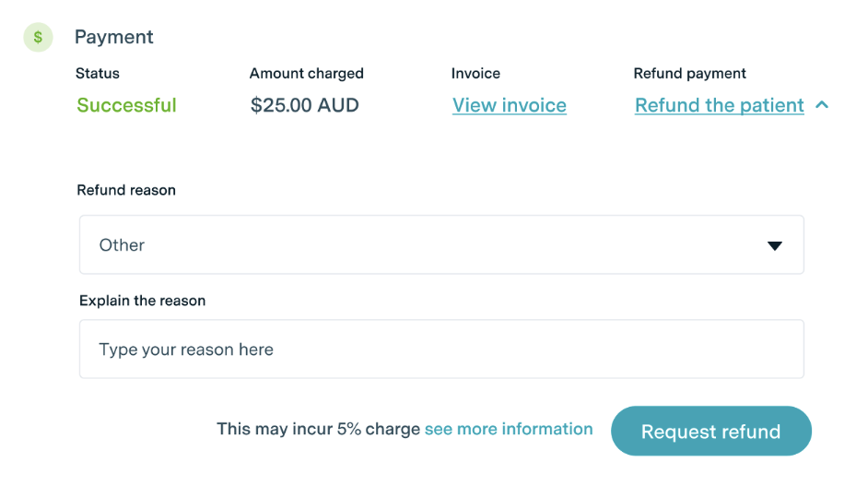This screenshot has width=868, height=486.
Task: Click the Status column label
Action: (98, 73)
